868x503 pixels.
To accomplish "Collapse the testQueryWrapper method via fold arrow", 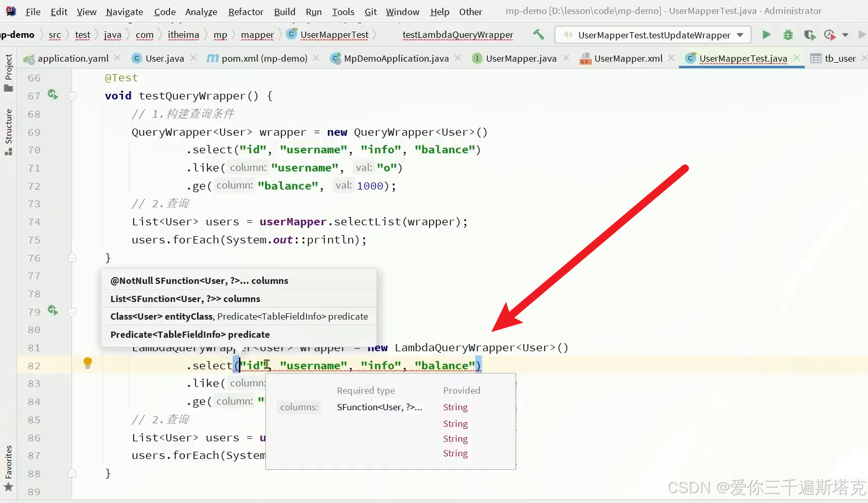I will click(73, 97).
